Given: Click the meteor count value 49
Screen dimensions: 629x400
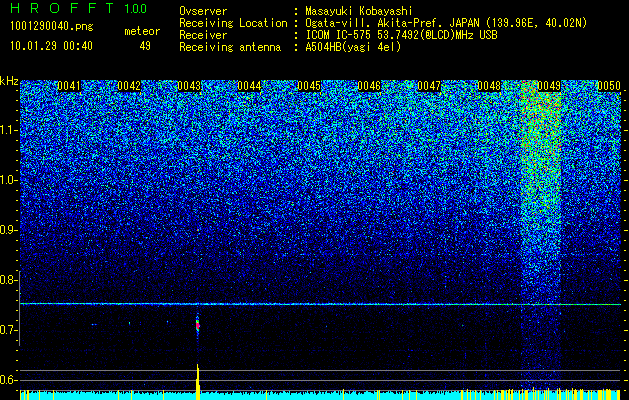Looking at the screenshot, I should [145, 46].
